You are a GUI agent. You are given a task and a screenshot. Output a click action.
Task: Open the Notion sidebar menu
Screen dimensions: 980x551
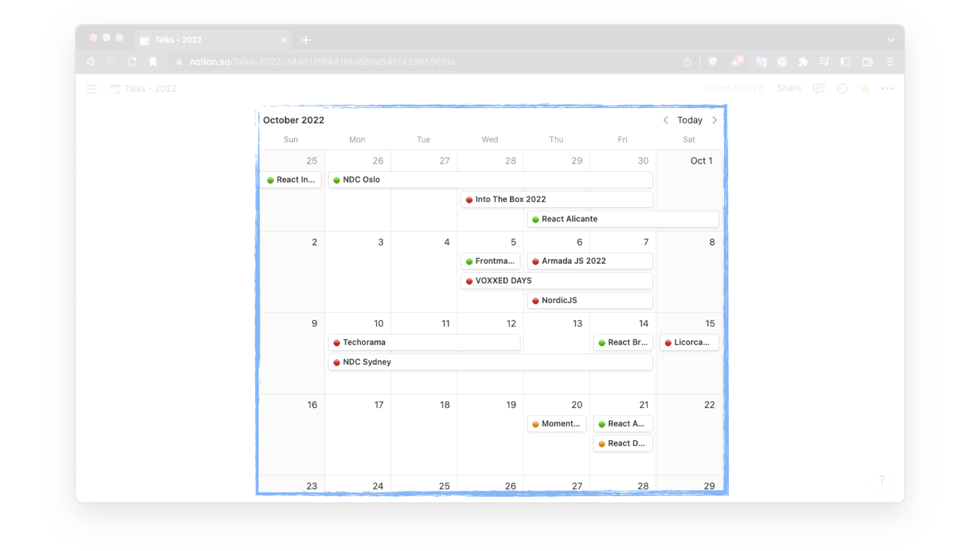pos(91,89)
